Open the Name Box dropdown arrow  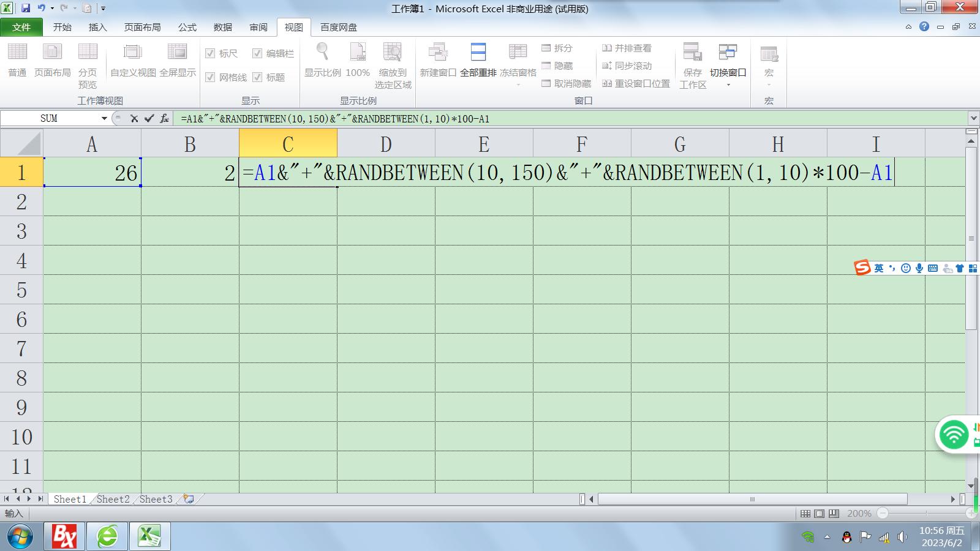104,119
